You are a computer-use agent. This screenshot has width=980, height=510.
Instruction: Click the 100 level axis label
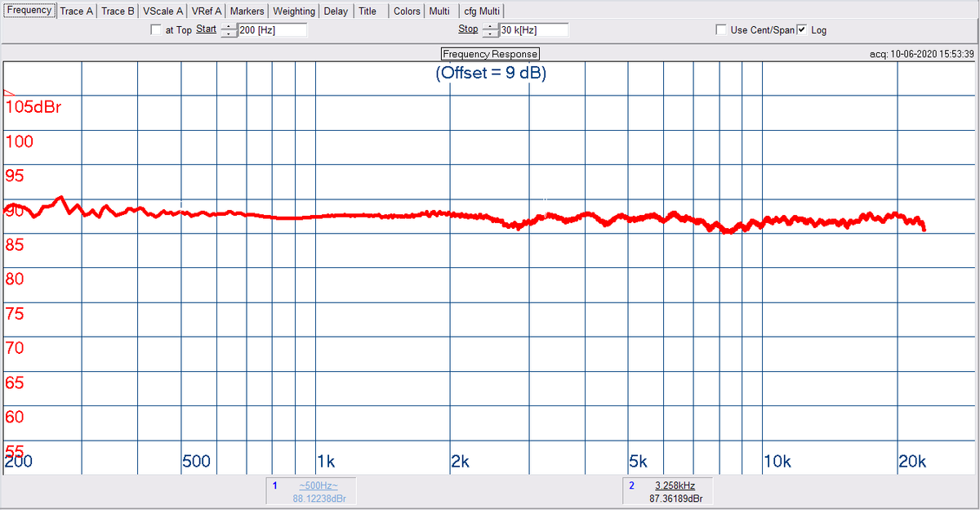coord(20,141)
